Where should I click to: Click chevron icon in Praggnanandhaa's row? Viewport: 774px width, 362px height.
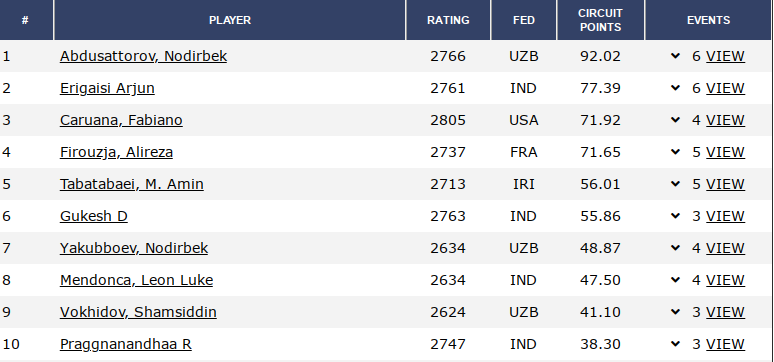tap(676, 344)
